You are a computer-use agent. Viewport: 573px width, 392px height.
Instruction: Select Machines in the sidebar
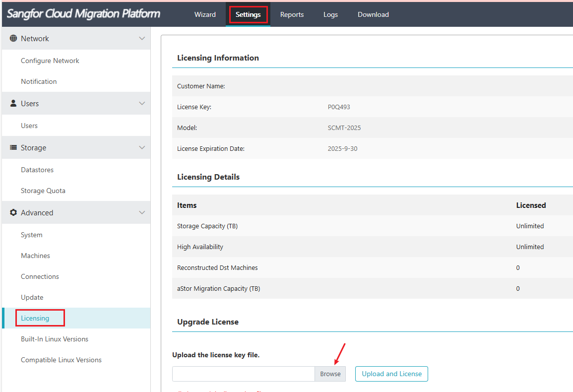pos(35,256)
